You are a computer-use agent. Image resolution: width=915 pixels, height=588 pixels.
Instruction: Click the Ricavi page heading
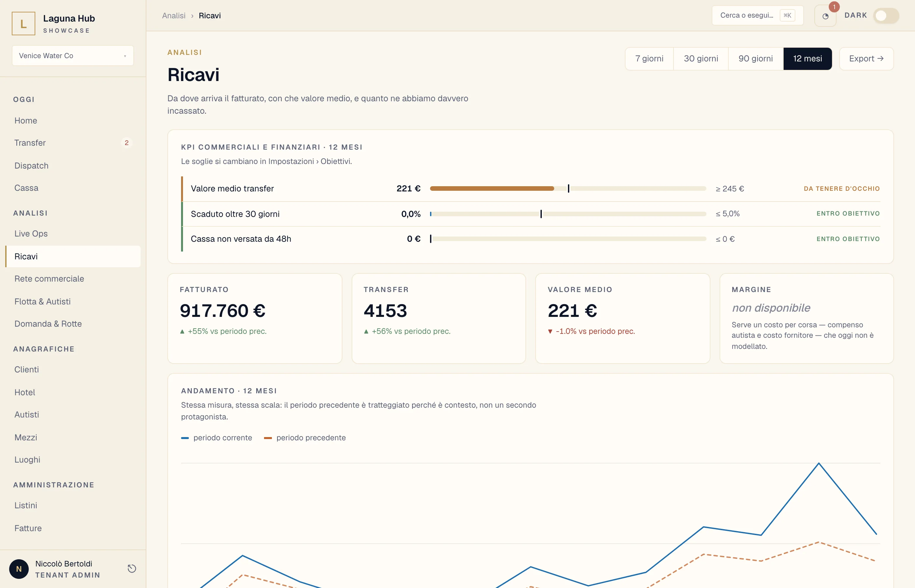(x=193, y=75)
